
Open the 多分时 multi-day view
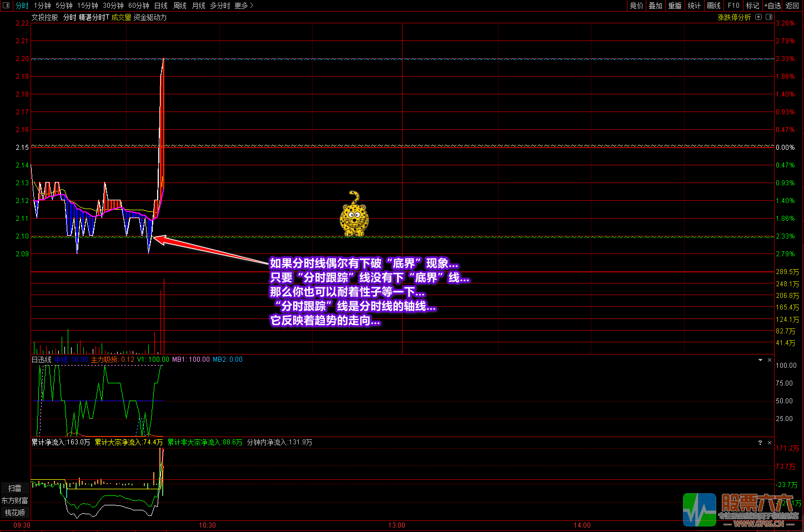pyautogui.click(x=220, y=6)
